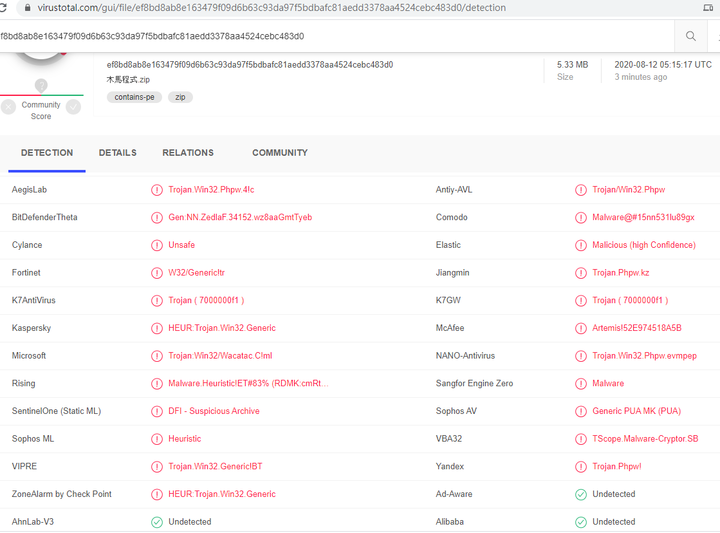Click the search magnifier icon

tap(690, 36)
